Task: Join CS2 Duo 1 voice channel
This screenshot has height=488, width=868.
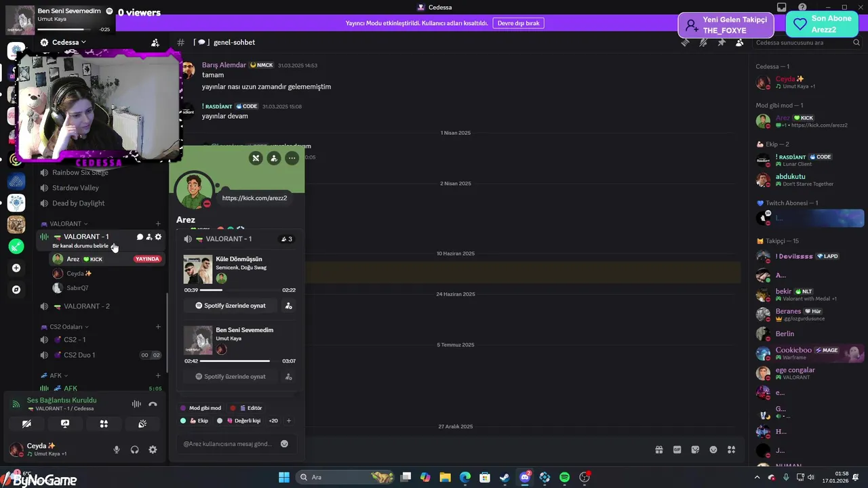Action: tap(100, 355)
